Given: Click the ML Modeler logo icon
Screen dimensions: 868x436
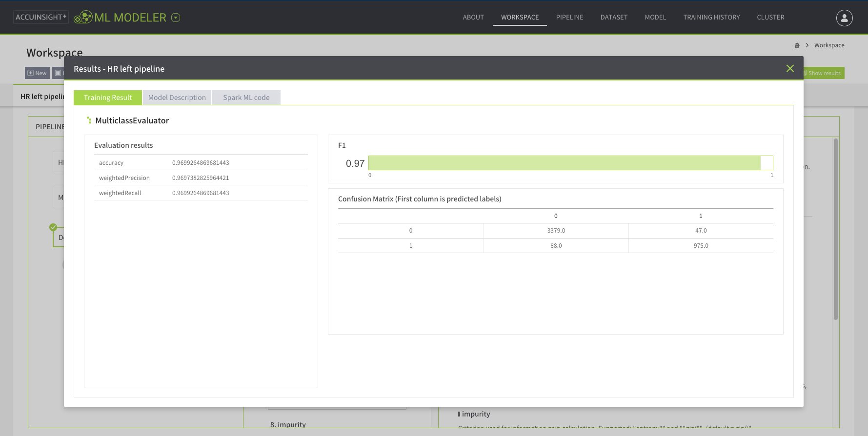Looking at the screenshot, I should pyautogui.click(x=83, y=18).
